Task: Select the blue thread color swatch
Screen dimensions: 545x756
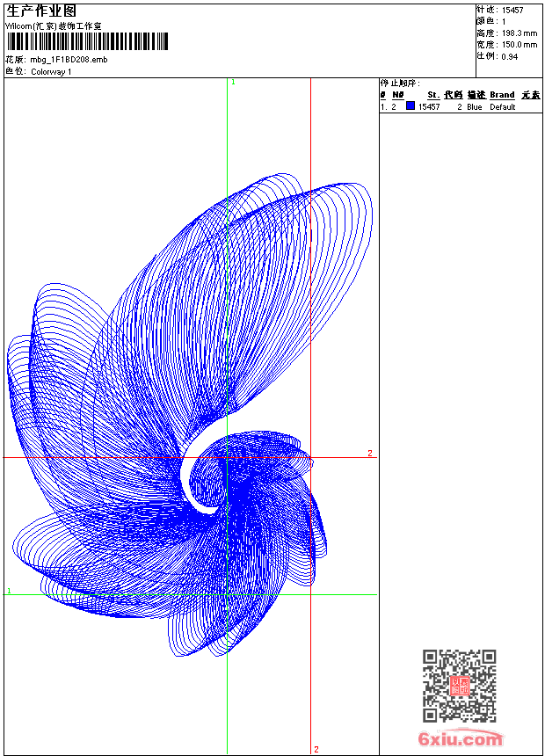Action: click(x=410, y=106)
